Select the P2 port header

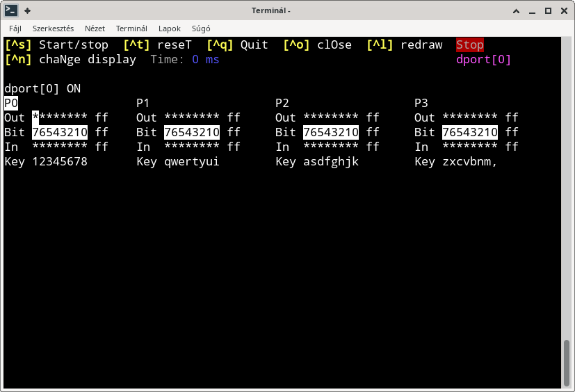282,103
